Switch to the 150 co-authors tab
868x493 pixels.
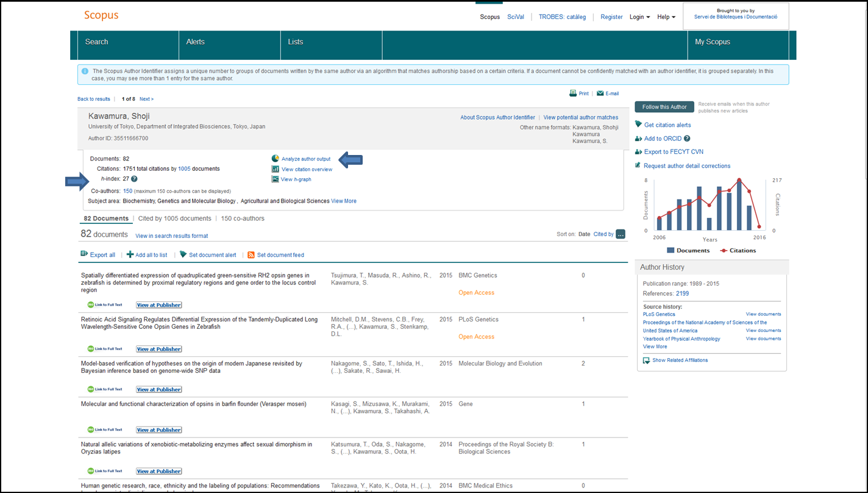coord(243,218)
